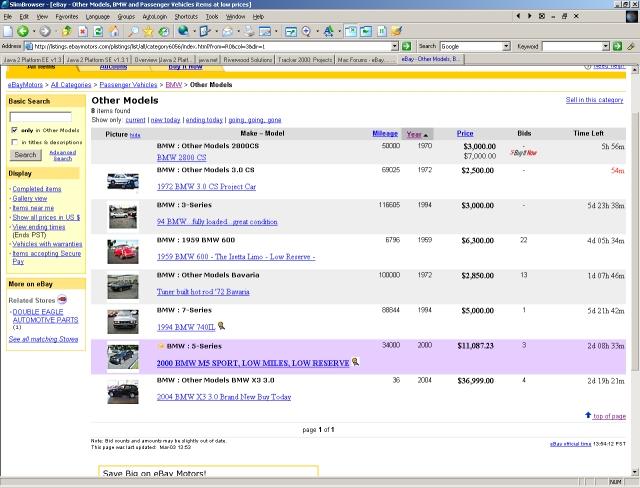The image size is (640, 488).
Task: Click the red 1959 BMW 600 thumbnail
Action: tap(123, 251)
